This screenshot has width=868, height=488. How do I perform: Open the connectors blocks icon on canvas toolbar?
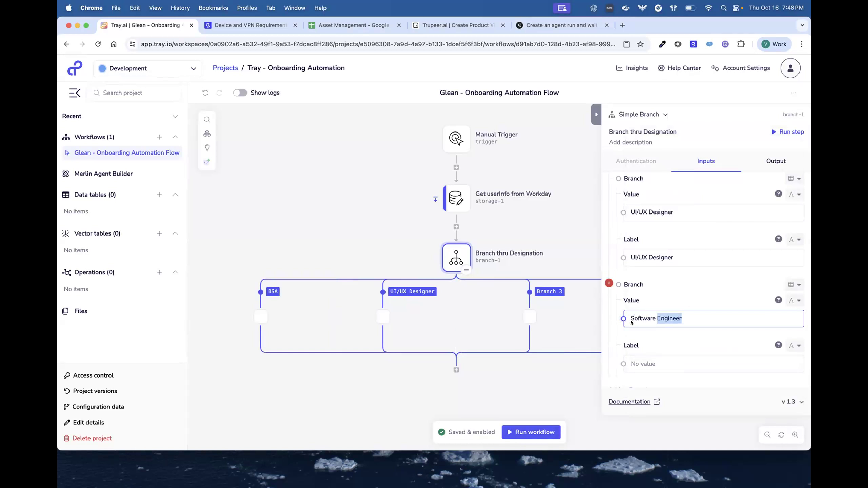click(x=207, y=134)
